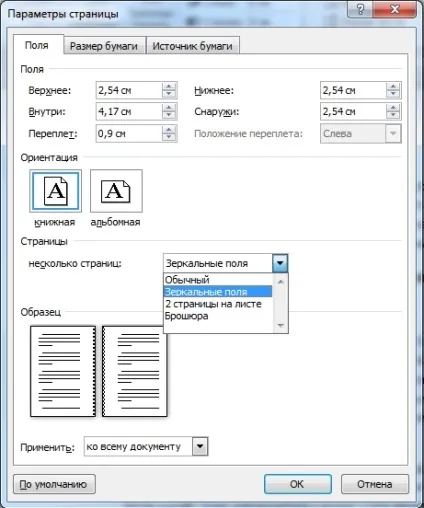Select the книжная portrait orientation icon
424x508 pixels.
55,191
